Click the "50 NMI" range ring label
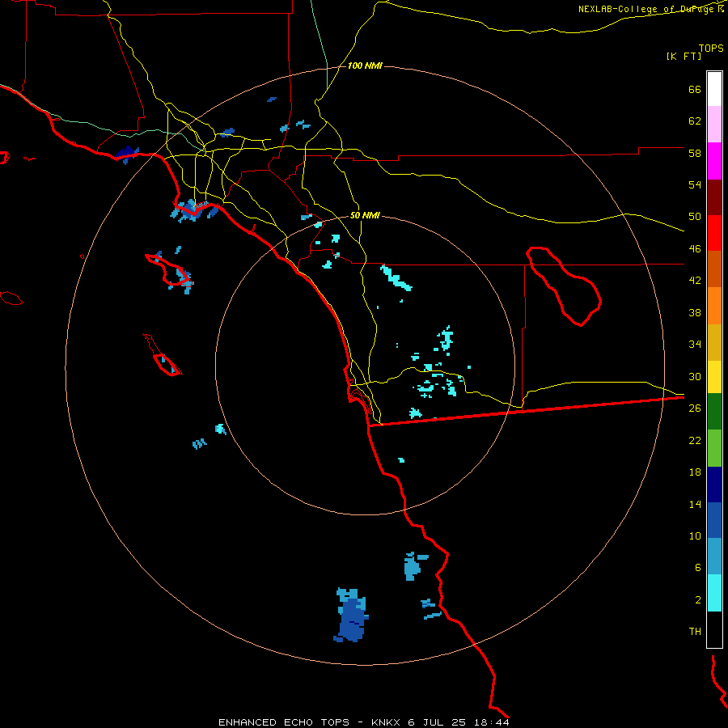The width and height of the screenshot is (728, 728). click(x=365, y=215)
